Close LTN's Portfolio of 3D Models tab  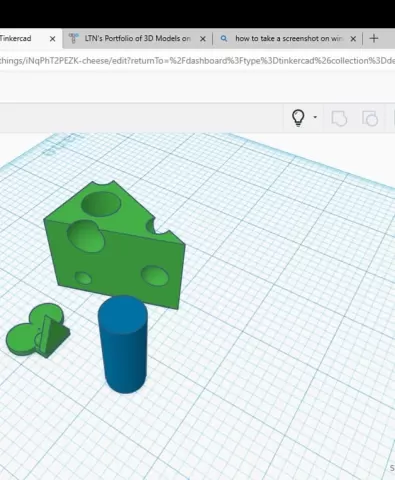203,39
